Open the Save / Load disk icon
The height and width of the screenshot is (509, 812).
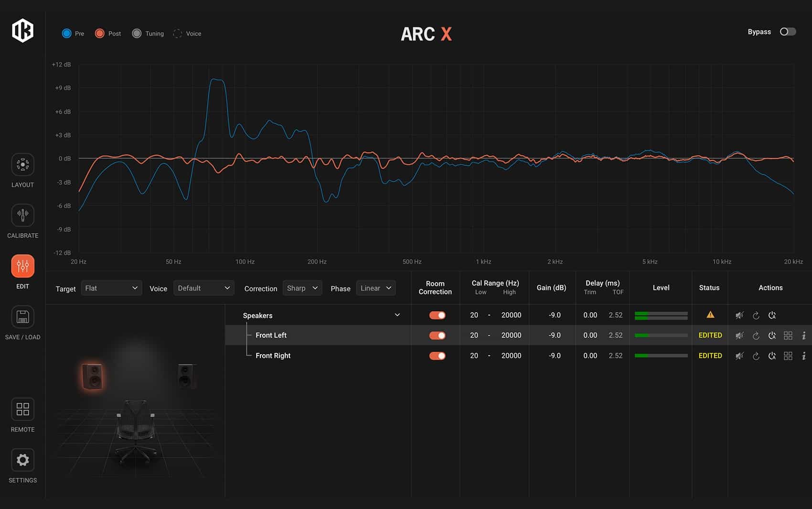pos(22,317)
